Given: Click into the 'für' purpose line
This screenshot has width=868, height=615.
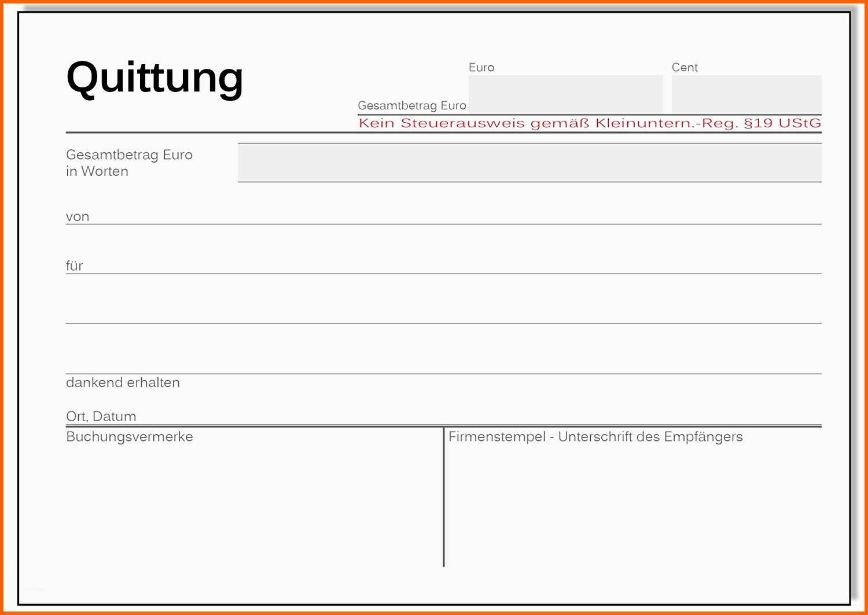Looking at the screenshot, I should tap(451, 264).
